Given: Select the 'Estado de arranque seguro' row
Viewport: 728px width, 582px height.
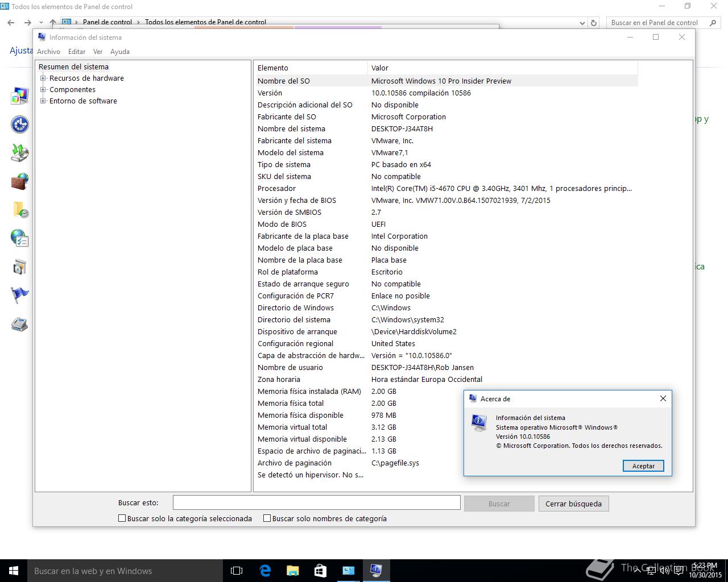Looking at the screenshot, I should 446,284.
